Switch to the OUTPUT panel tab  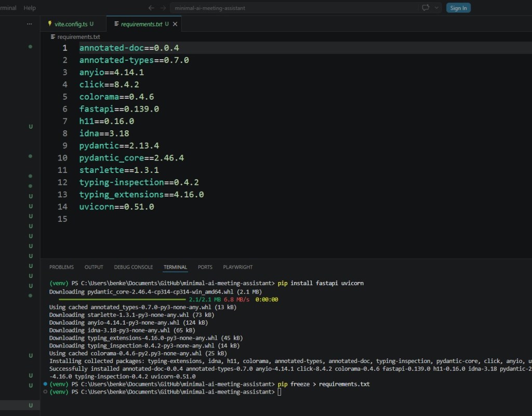pyautogui.click(x=94, y=267)
